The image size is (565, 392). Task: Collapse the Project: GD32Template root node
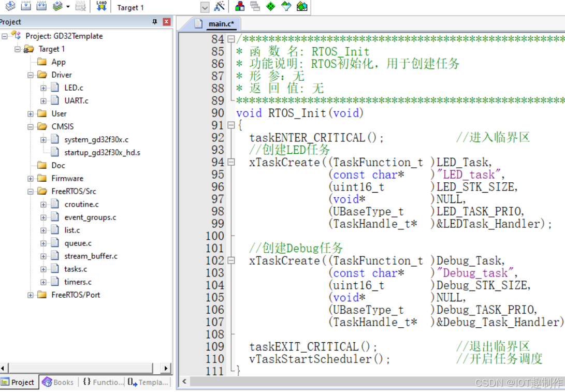point(4,36)
